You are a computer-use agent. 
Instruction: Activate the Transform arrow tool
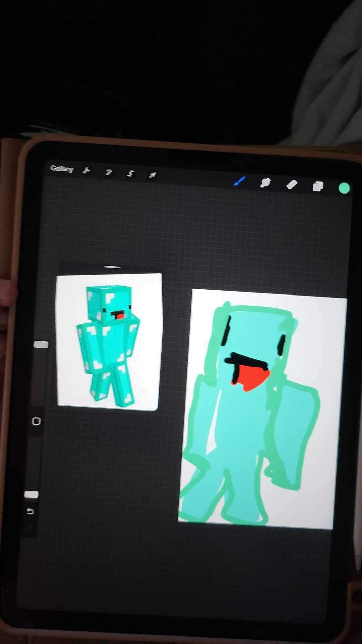(153, 175)
